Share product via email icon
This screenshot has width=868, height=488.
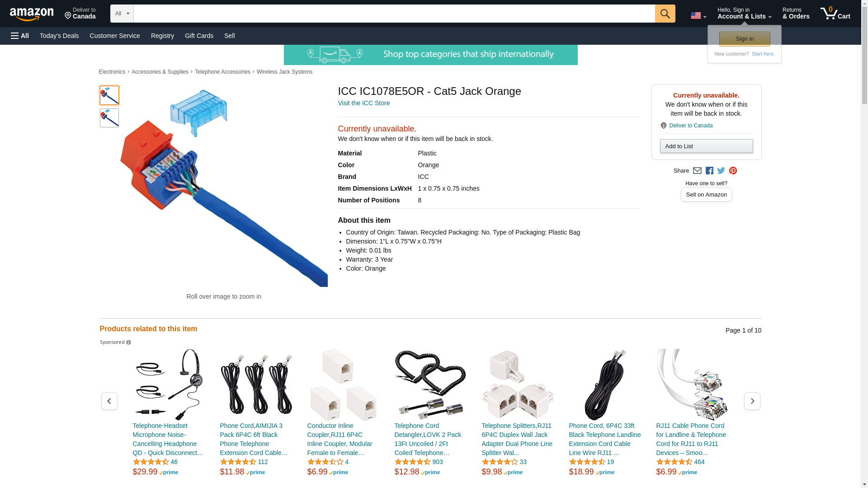[697, 171]
